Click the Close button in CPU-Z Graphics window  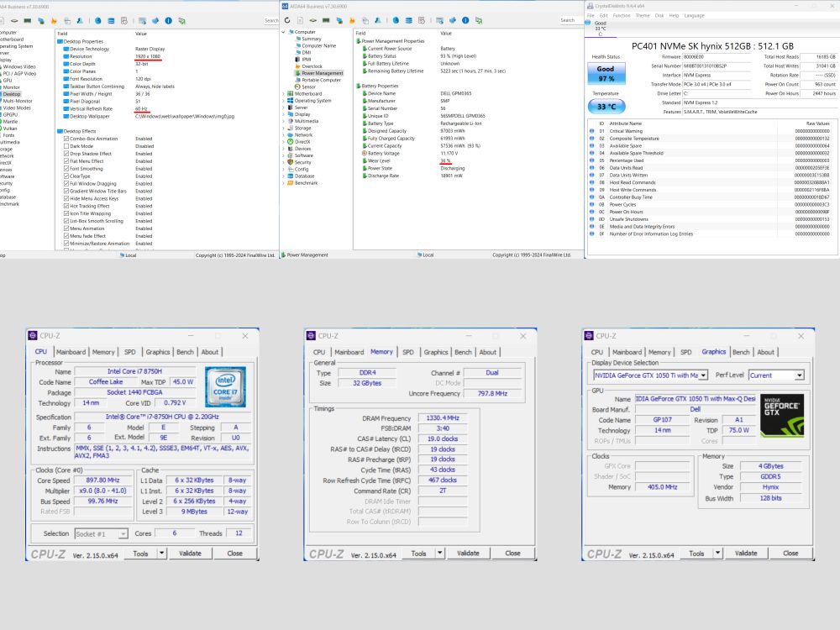(790, 554)
